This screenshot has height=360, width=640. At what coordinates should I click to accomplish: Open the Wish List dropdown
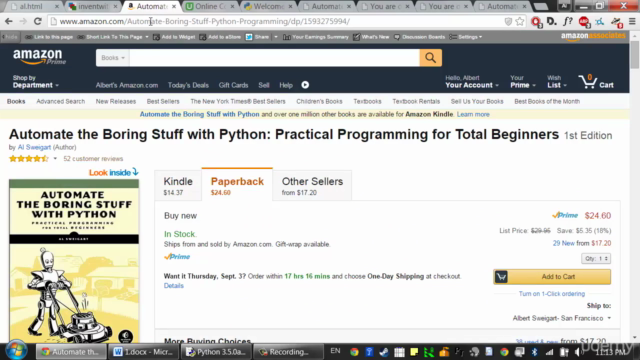(557, 82)
